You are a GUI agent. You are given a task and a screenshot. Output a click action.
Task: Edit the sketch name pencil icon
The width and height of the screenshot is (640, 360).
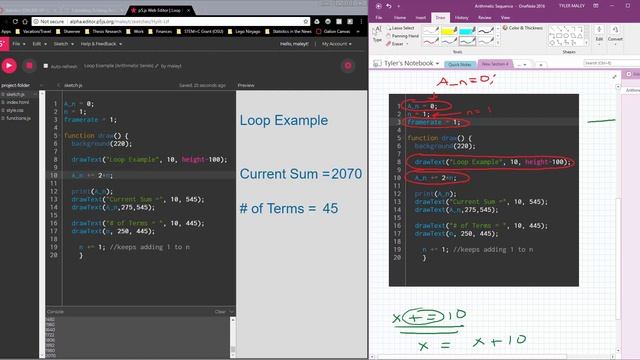[x=157, y=66]
